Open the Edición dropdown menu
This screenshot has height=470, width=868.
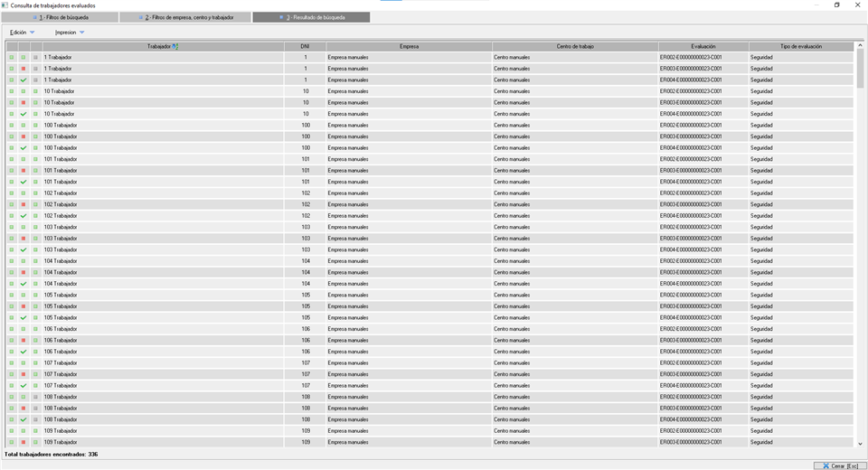click(22, 33)
